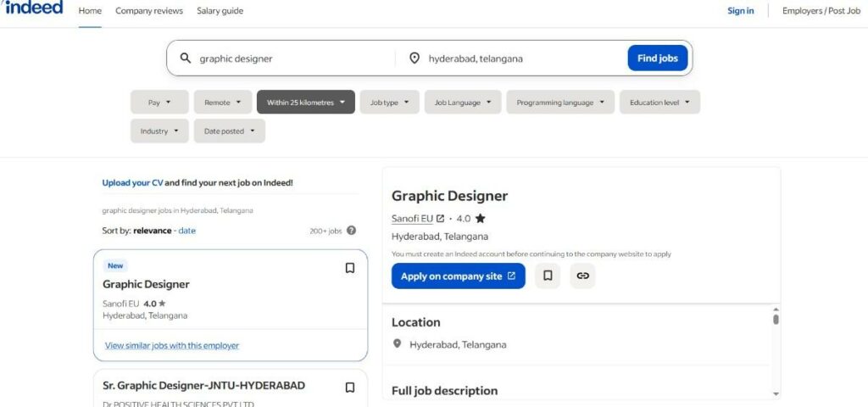The height and width of the screenshot is (407, 868).
Task: Open Company reviews page
Action: (149, 10)
